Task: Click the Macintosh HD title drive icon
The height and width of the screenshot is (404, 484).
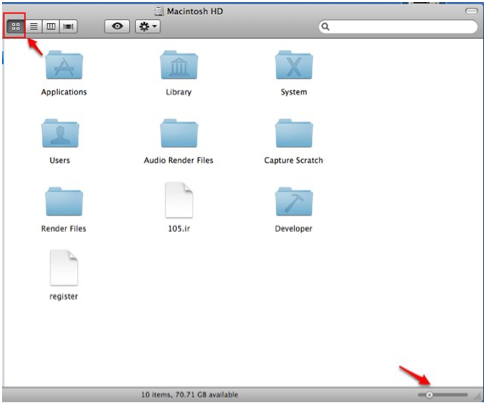Action: coord(159,11)
